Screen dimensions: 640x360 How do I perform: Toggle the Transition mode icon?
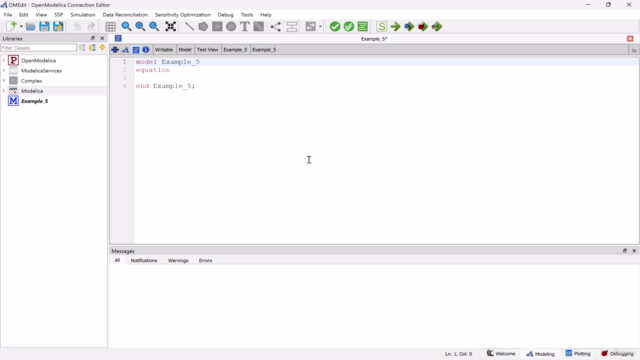click(292, 27)
